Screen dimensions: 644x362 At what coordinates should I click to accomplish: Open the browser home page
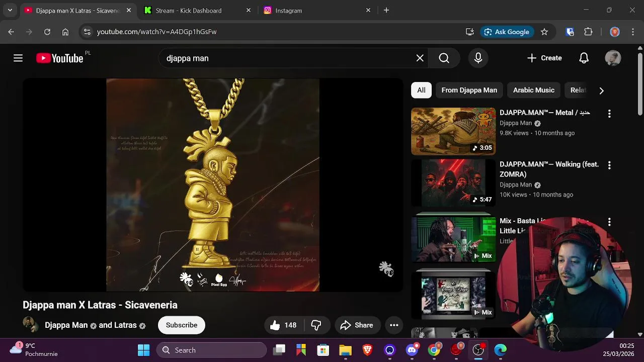(65, 32)
